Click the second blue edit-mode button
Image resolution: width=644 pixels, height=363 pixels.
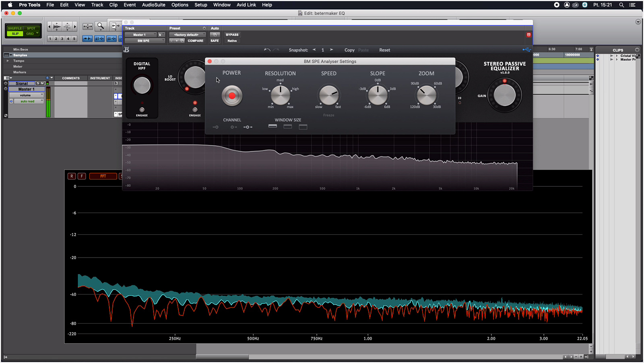[x=99, y=39]
